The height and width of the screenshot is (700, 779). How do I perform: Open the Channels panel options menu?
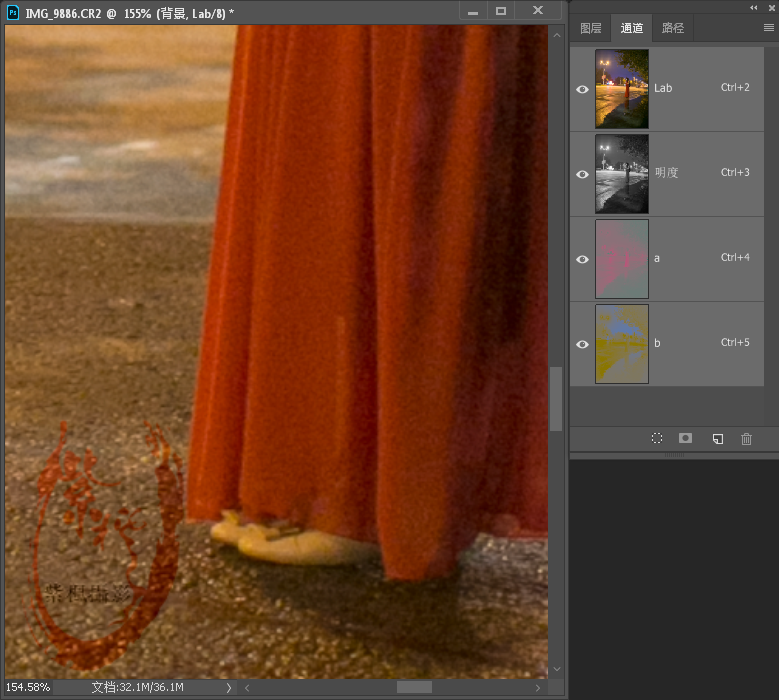click(768, 28)
